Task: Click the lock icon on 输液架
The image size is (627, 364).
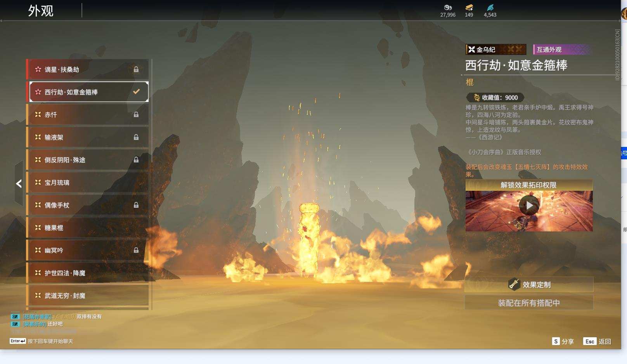Action: pos(136,137)
